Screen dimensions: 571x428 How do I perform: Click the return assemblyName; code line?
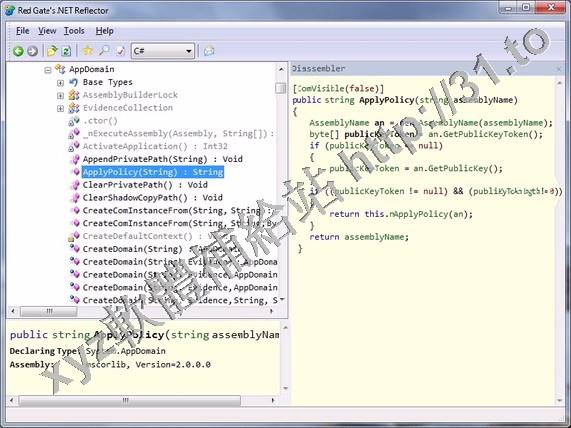(359, 237)
